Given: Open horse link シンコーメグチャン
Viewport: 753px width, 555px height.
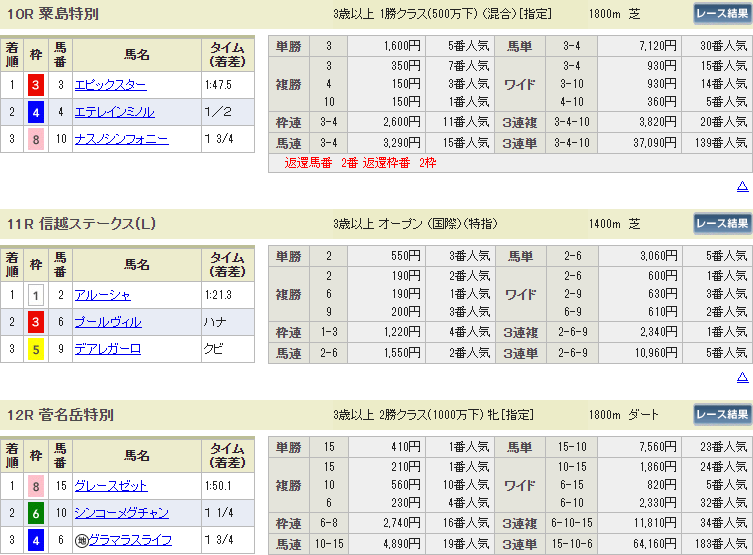Looking at the screenshot, I should pos(121,513).
